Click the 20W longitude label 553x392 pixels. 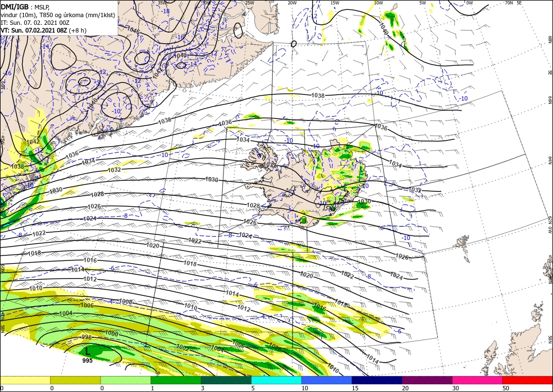click(x=291, y=3)
